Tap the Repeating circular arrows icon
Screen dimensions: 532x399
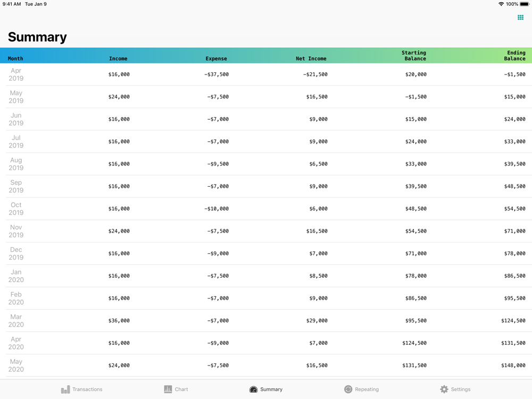[x=348, y=389]
